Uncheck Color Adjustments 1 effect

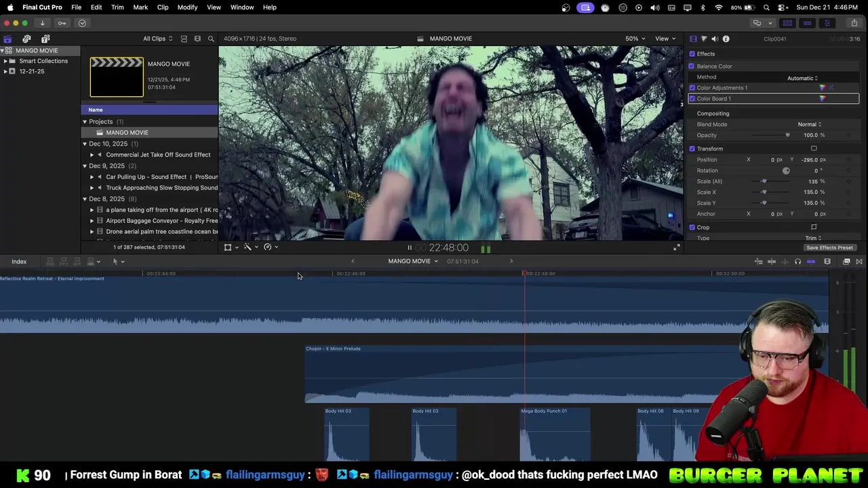[x=692, y=87]
